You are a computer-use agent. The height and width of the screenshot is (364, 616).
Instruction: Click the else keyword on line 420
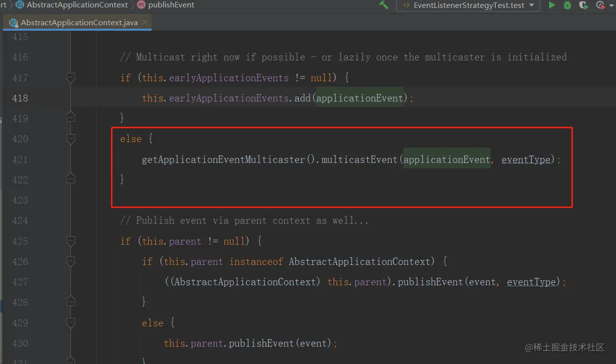click(x=131, y=139)
